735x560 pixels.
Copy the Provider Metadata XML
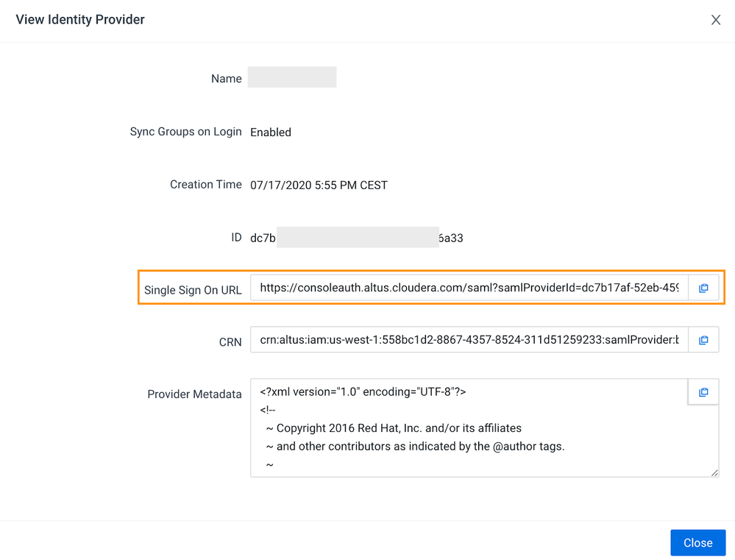tap(703, 392)
